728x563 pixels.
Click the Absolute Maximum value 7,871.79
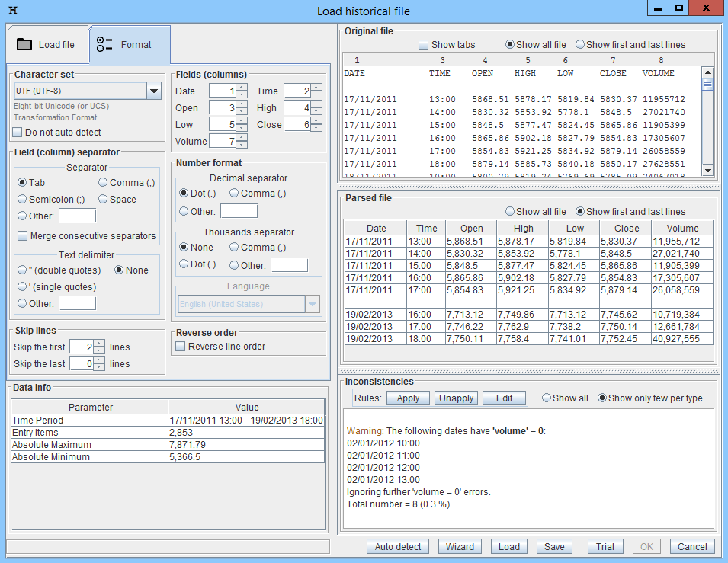[246, 445]
